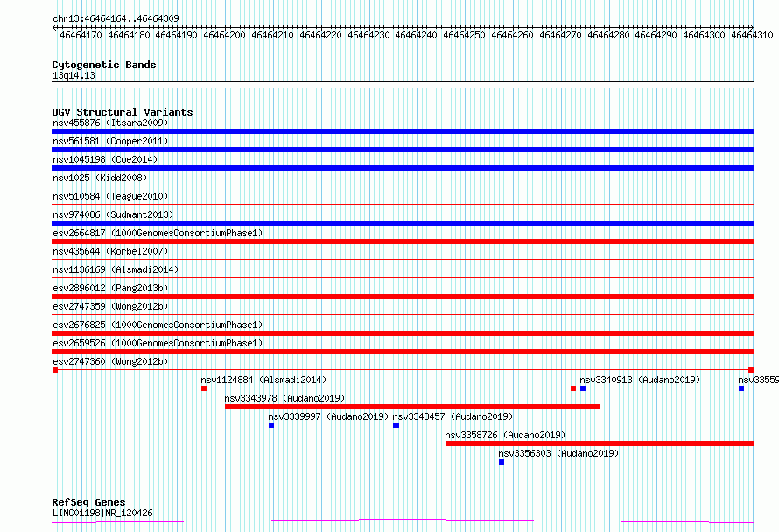Open the nsv3356303 (Audano2019) label

pos(558,453)
